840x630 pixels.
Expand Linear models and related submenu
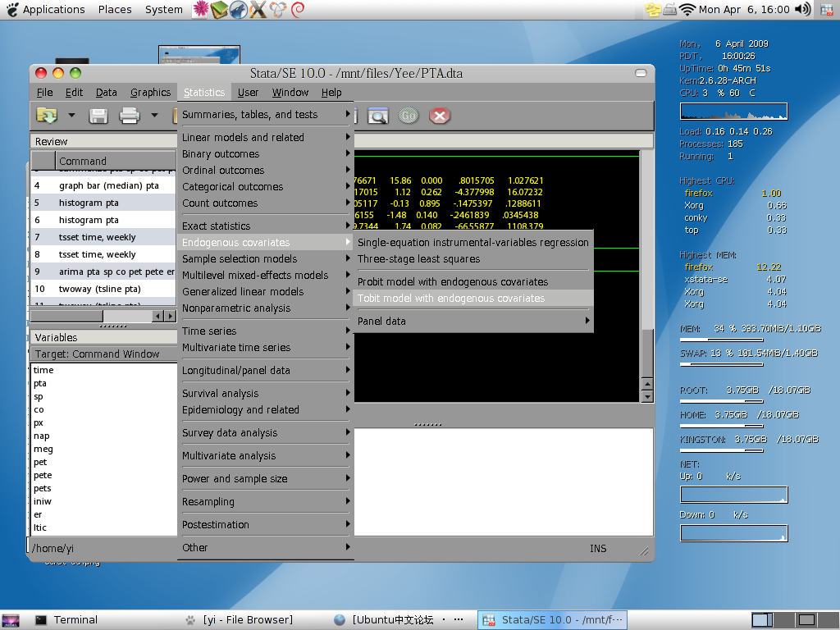pos(266,137)
